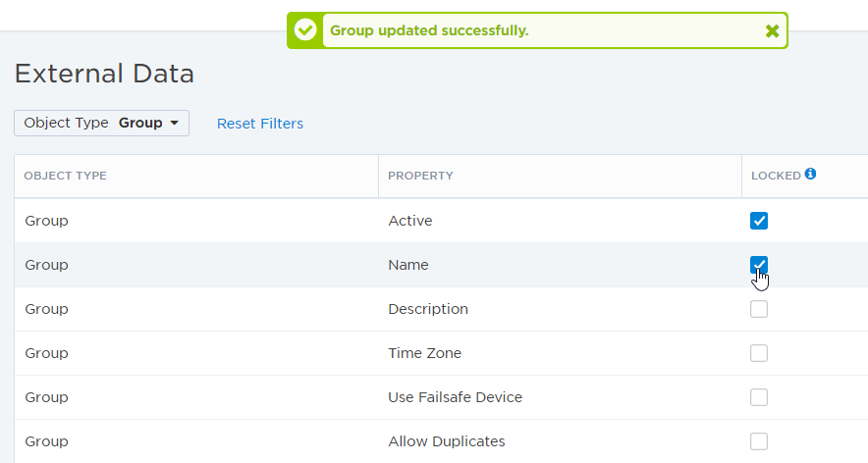Click the info icon beside Locked
This screenshot has height=463, width=868.
pyautogui.click(x=810, y=174)
